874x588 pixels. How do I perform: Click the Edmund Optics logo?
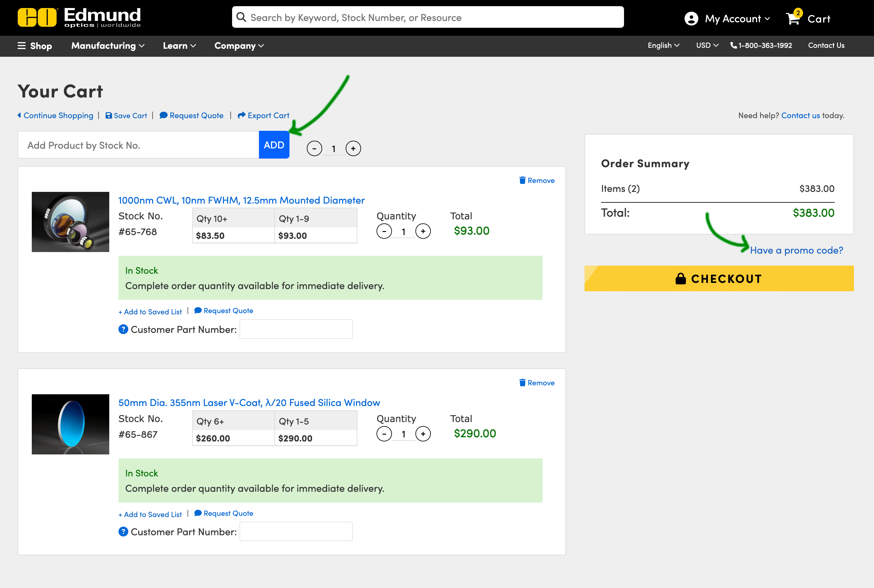[79, 17]
